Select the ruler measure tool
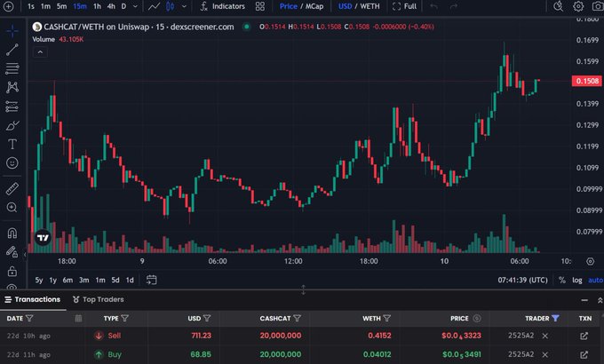 click(12, 189)
